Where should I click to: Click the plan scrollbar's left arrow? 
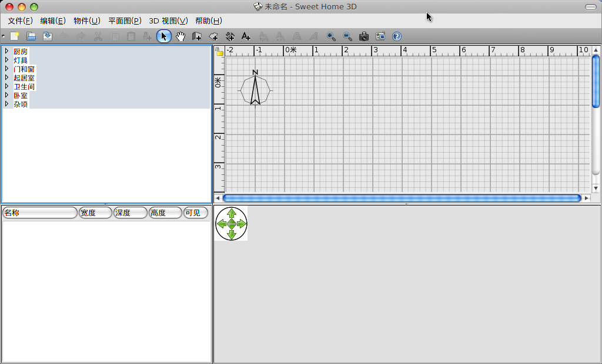click(x=218, y=198)
